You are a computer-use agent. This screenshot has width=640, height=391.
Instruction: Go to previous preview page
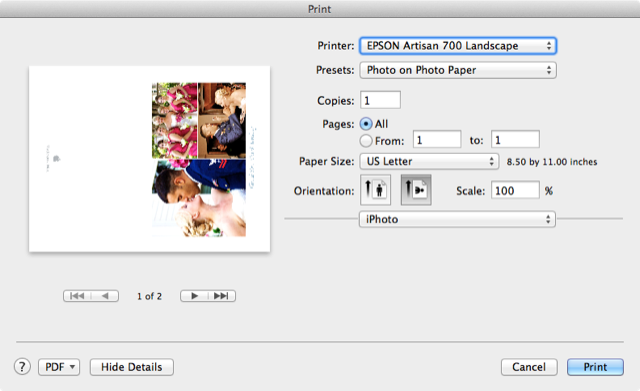[x=105, y=296]
